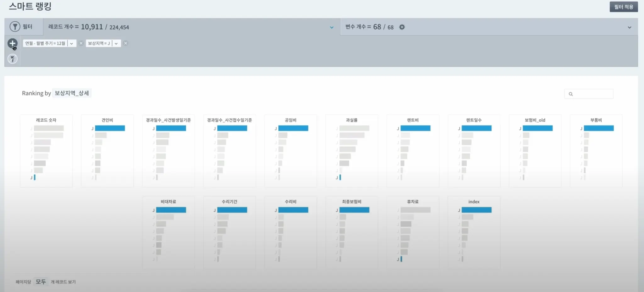
Task: Click the add filter plus icon
Action: 13,43
